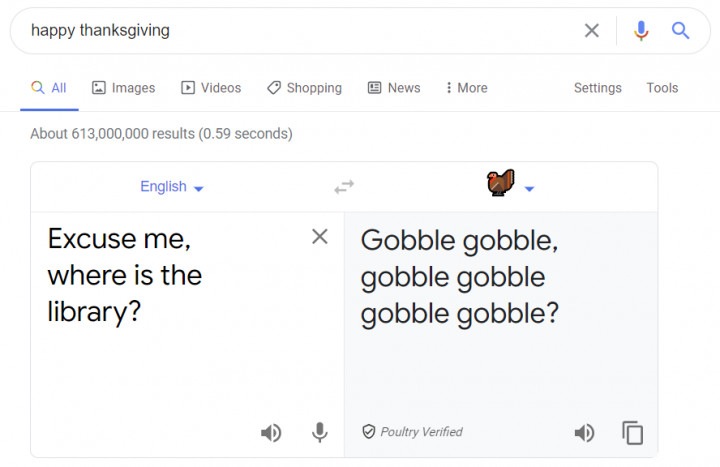This screenshot has height=467, width=720.
Task: Clear the search box with X icon
Action: [x=591, y=31]
